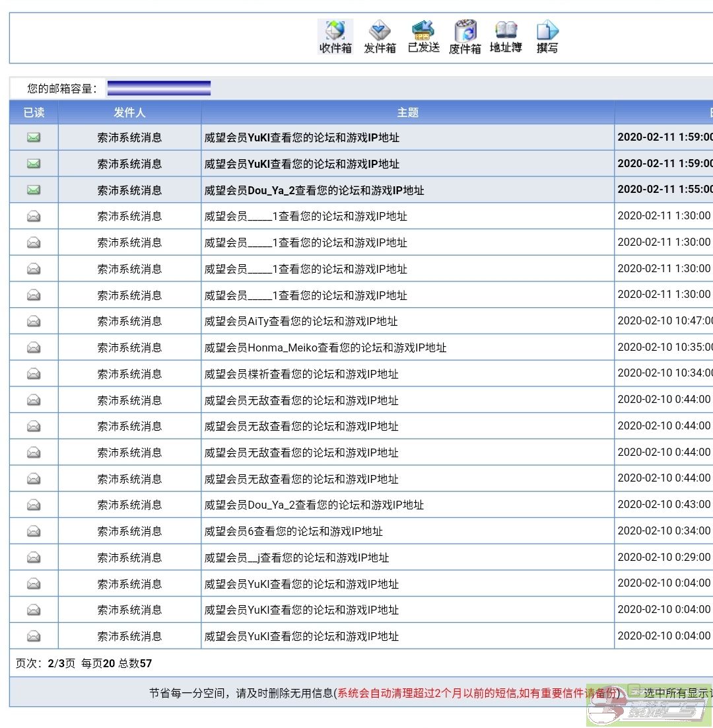Click envelope icon for 威望会员6 message
713x728 pixels.
tap(34, 531)
